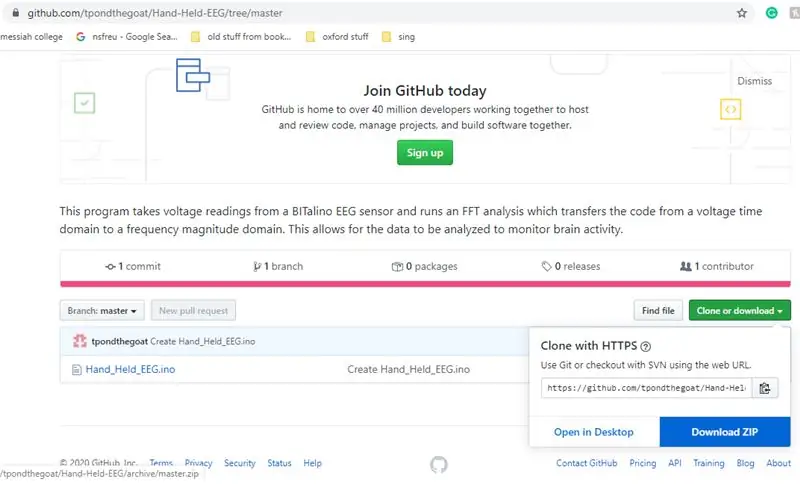The height and width of the screenshot is (484, 800).
Task: Open the Blog footer link
Action: (745, 463)
